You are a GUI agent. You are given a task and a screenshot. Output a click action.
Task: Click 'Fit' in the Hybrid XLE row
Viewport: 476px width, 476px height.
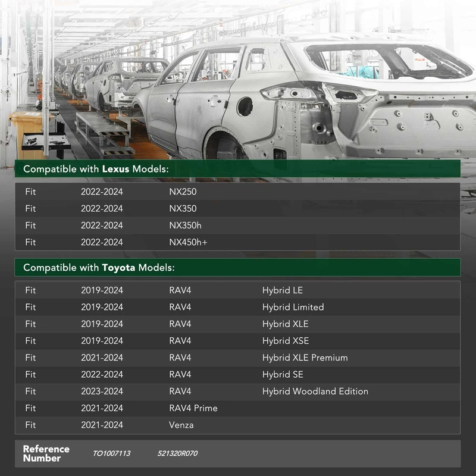click(x=30, y=324)
